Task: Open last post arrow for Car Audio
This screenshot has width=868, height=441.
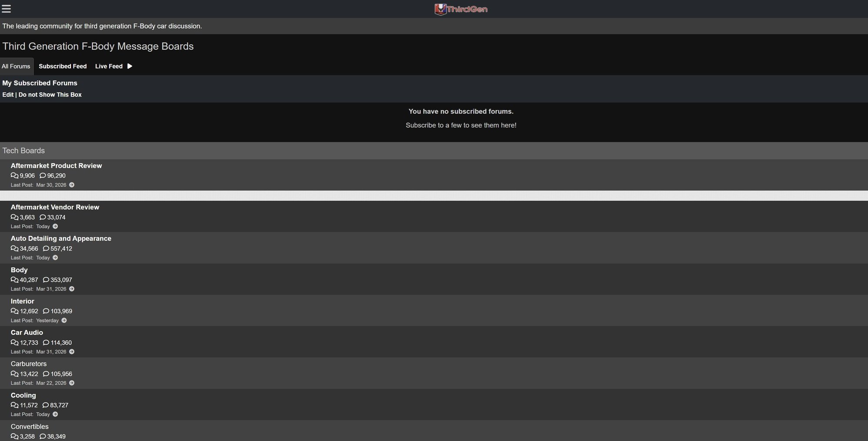Action: [72, 352]
